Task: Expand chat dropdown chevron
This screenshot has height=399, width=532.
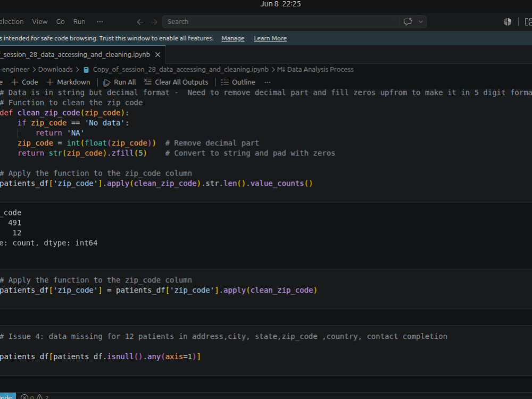Action: pos(421,22)
